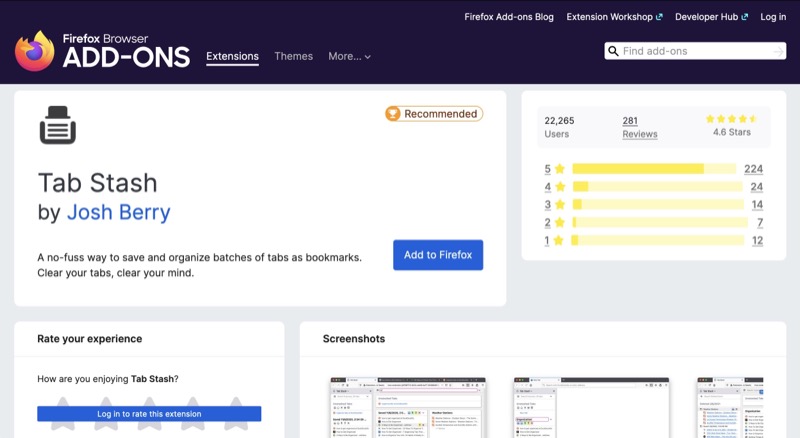Switch to the Extensions tab
This screenshot has width=800, height=438.
tap(232, 56)
